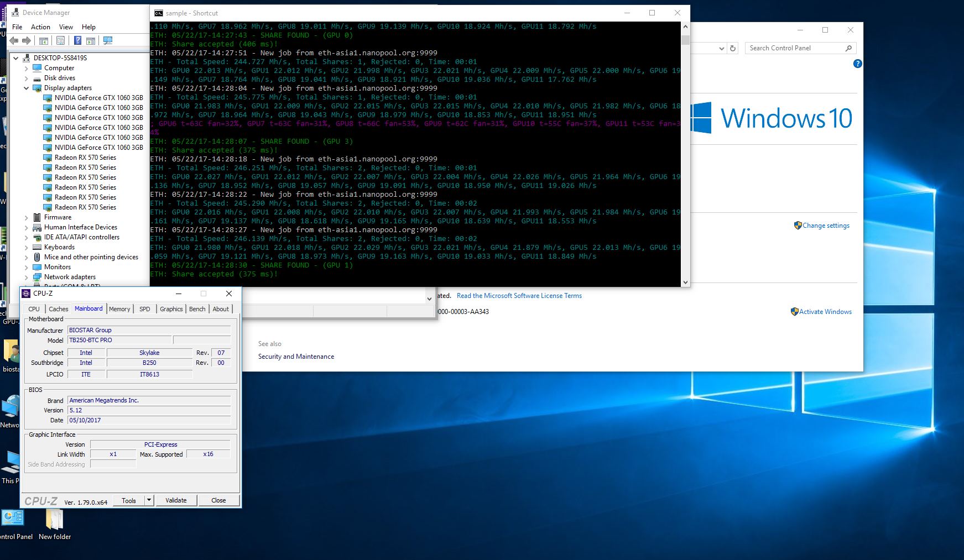Screen dimensions: 964x560
Task: Open the File menu in Device Manager
Action: pos(17,27)
